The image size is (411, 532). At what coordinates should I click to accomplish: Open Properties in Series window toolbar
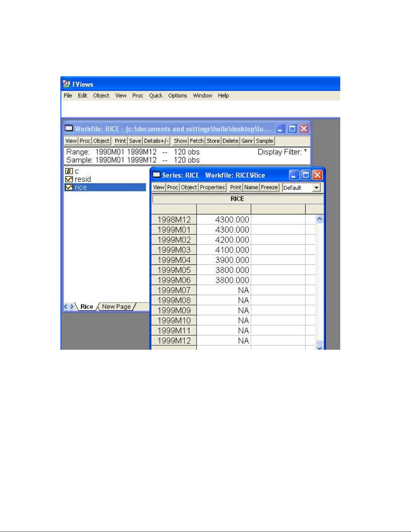[x=212, y=187]
